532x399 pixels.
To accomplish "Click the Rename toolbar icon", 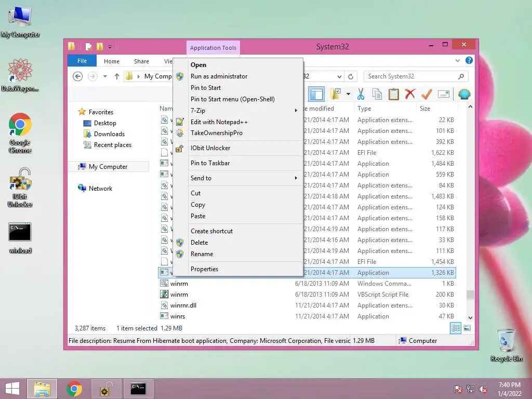I will [444, 94].
